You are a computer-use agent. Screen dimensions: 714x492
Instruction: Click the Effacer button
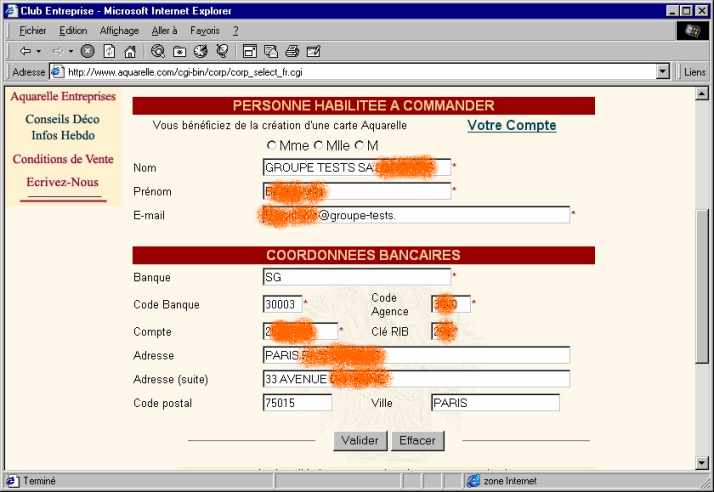[x=418, y=441]
